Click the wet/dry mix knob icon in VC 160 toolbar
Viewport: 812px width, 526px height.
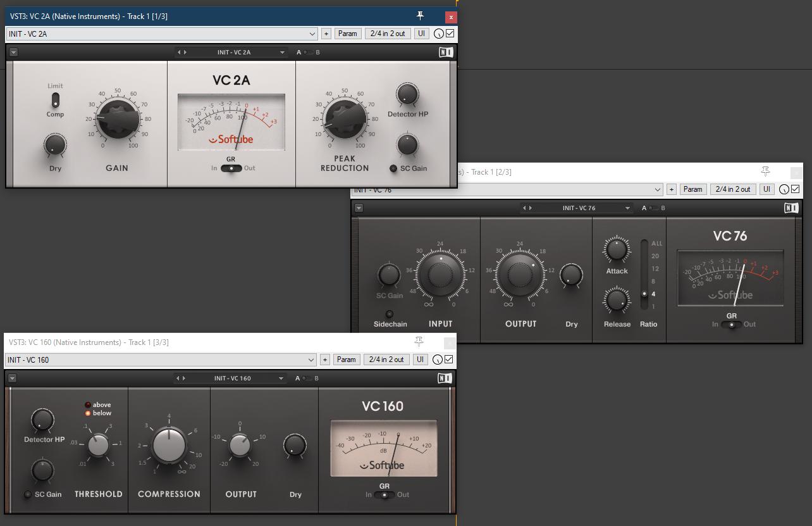click(x=438, y=360)
